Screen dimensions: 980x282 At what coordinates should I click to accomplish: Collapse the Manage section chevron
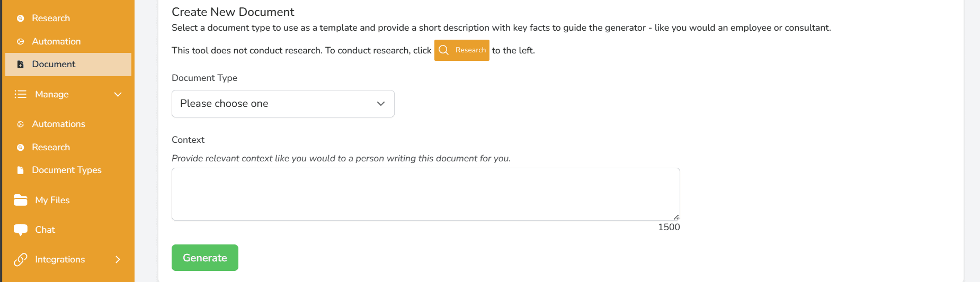[118, 94]
